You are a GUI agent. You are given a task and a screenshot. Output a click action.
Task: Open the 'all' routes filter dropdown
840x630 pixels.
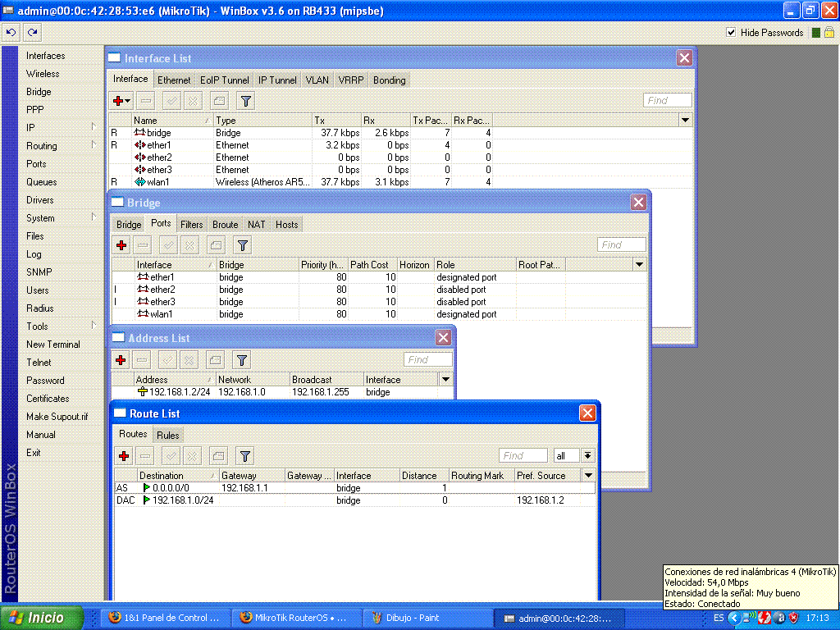pyautogui.click(x=587, y=455)
